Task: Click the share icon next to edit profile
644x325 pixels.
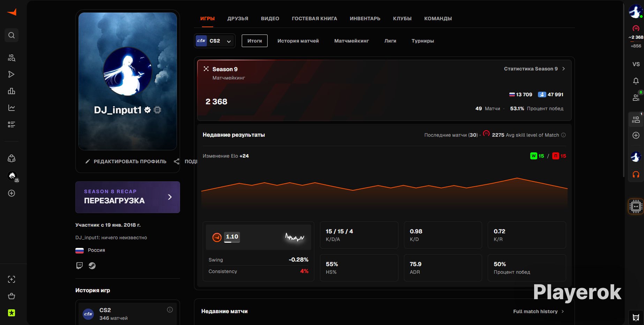Action: [x=177, y=161]
